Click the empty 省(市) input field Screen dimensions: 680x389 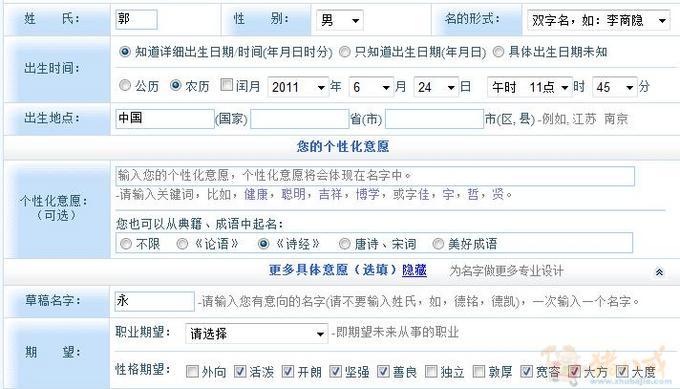pos(300,119)
